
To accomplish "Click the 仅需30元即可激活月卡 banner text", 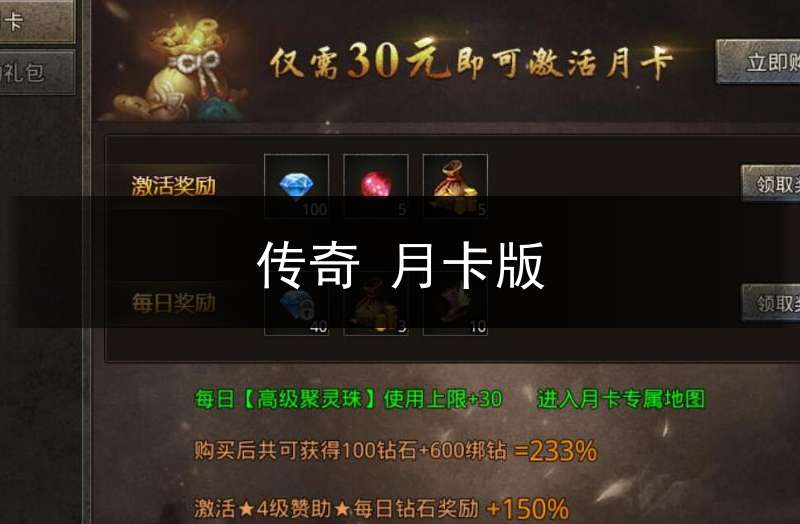I will [471, 61].
